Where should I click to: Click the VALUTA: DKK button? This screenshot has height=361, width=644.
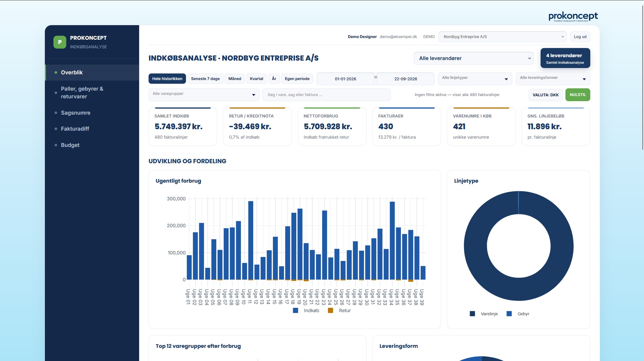tap(546, 95)
